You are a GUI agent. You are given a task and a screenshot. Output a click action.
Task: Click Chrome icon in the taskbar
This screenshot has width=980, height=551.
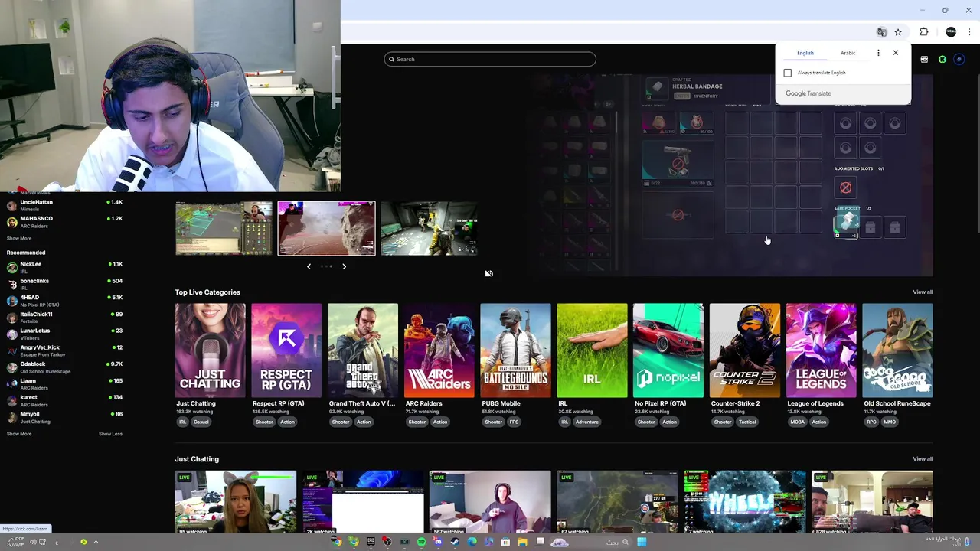(336, 542)
